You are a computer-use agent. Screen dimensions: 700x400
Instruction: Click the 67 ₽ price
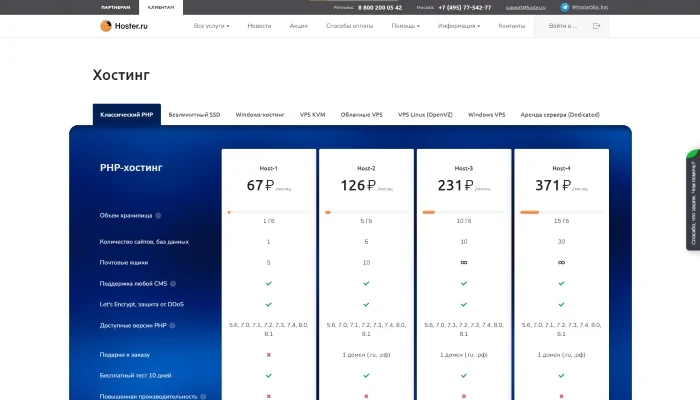[260, 185]
